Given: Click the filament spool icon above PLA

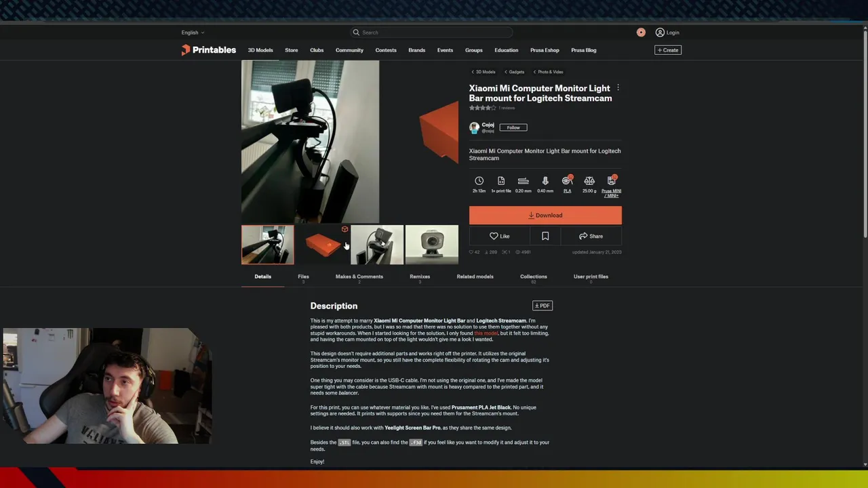Looking at the screenshot, I should (x=567, y=181).
